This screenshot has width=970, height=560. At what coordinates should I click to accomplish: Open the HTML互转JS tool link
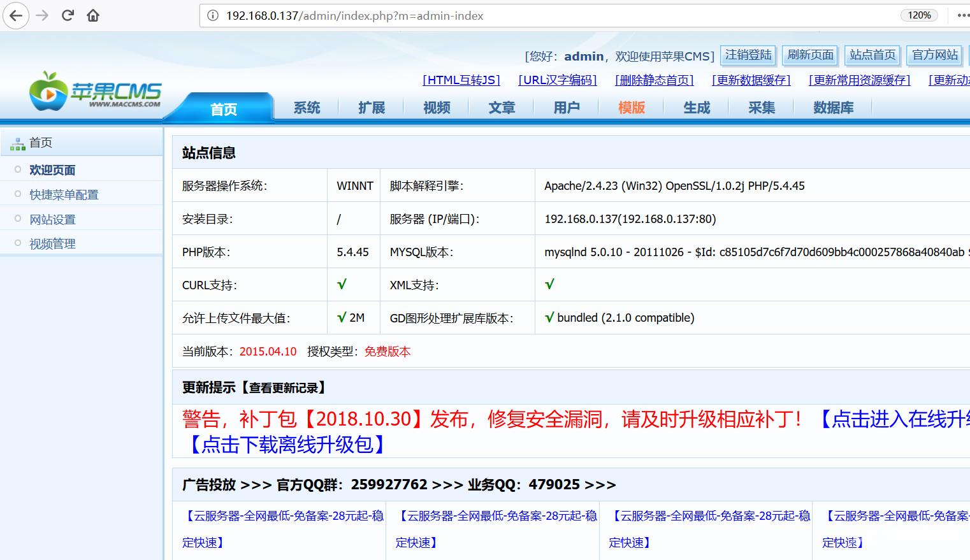(x=461, y=80)
